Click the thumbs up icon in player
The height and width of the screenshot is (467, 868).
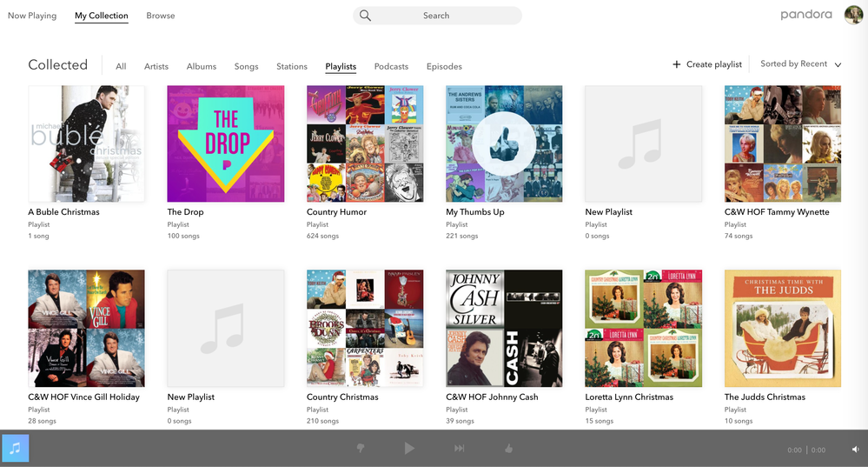pos(509,448)
